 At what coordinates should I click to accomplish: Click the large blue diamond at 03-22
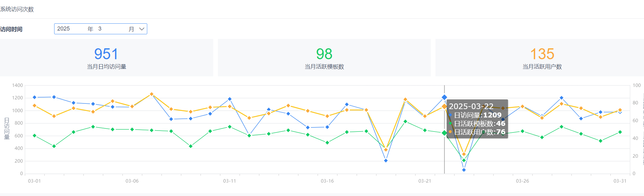pos(444,98)
